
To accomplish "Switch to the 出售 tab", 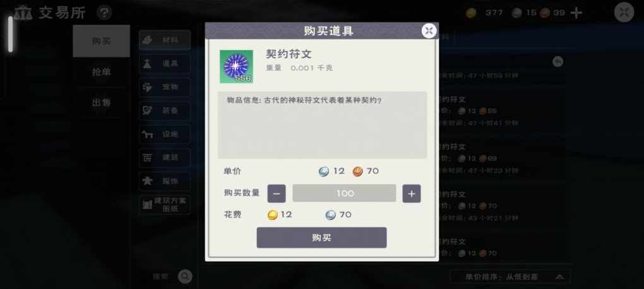I will (x=102, y=102).
